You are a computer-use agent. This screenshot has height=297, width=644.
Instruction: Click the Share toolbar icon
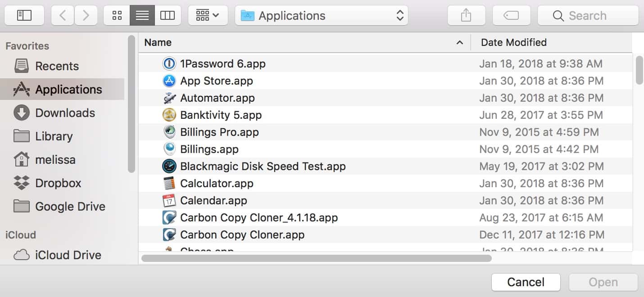(466, 16)
